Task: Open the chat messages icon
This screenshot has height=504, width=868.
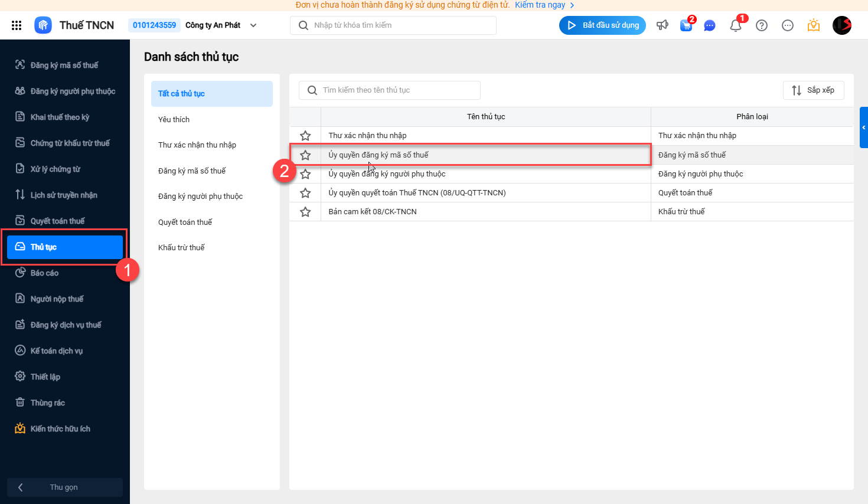Action: coord(710,25)
